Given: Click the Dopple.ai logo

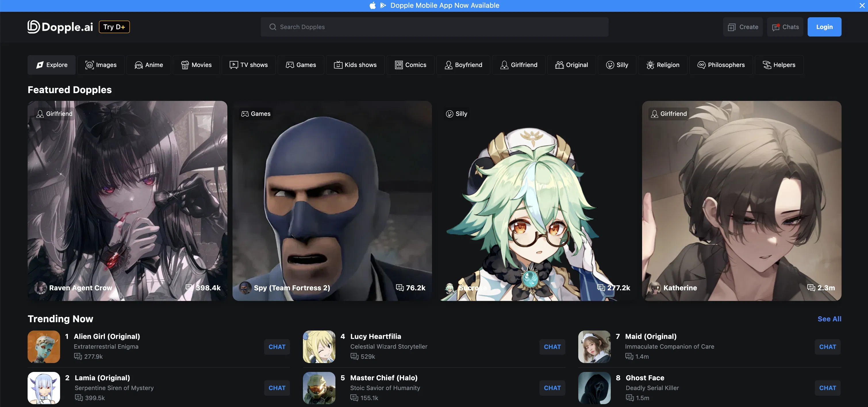Looking at the screenshot, I should click(60, 27).
